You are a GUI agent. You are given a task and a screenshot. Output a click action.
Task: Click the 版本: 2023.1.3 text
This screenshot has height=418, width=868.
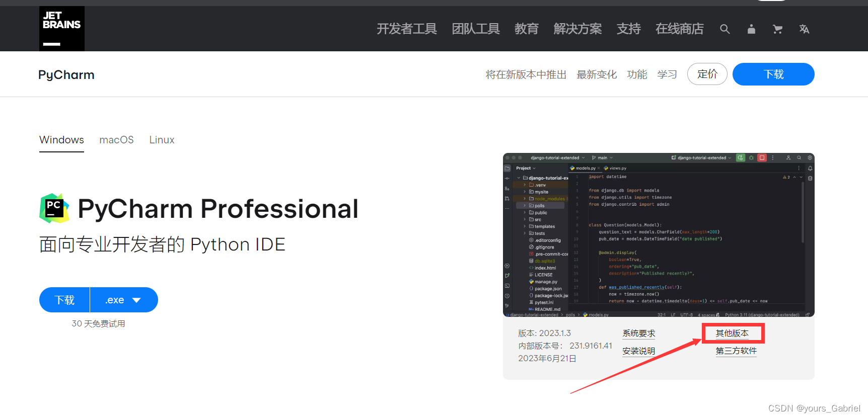tap(544, 333)
